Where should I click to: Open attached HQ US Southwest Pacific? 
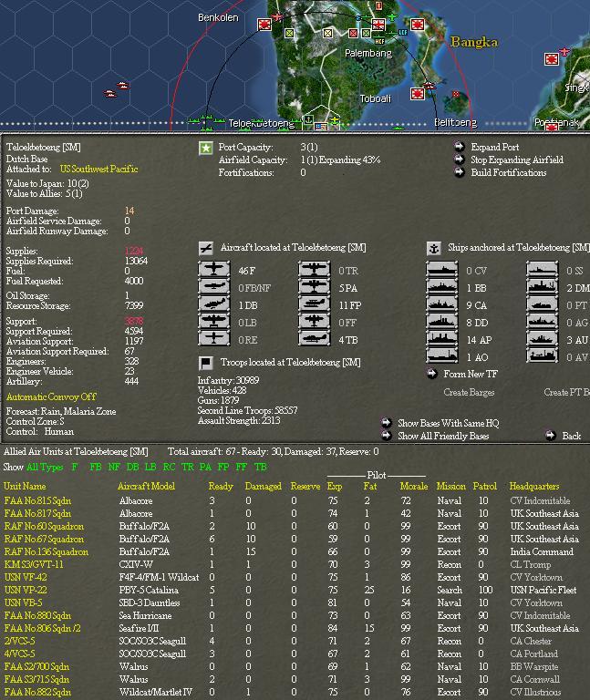tap(98, 170)
